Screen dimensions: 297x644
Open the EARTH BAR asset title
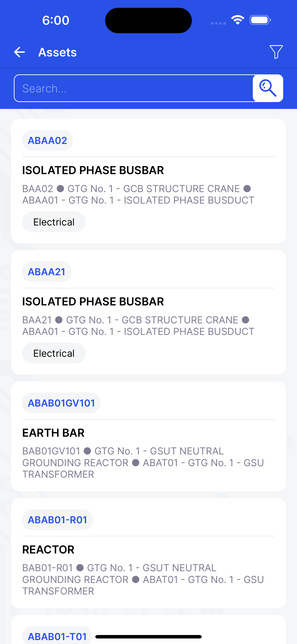(x=53, y=433)
